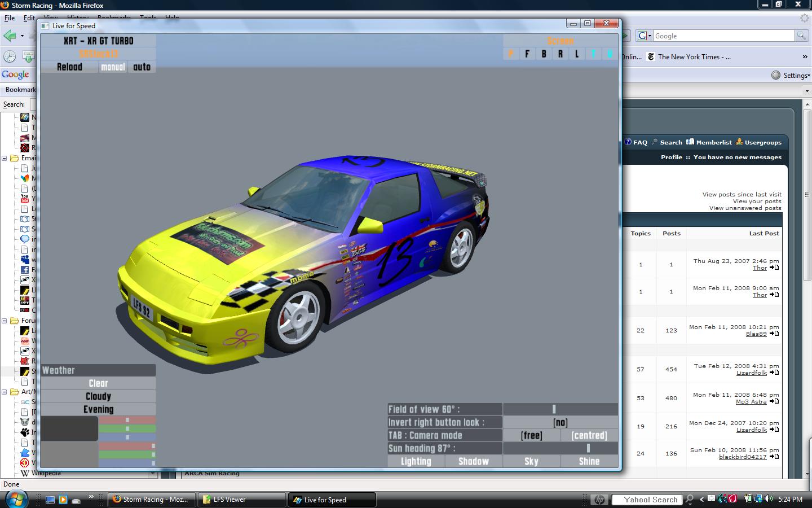This screenshot has width=812, height=508.
Task: Switch to LFS Viewer on the taskbar
Action: (241, 500)
